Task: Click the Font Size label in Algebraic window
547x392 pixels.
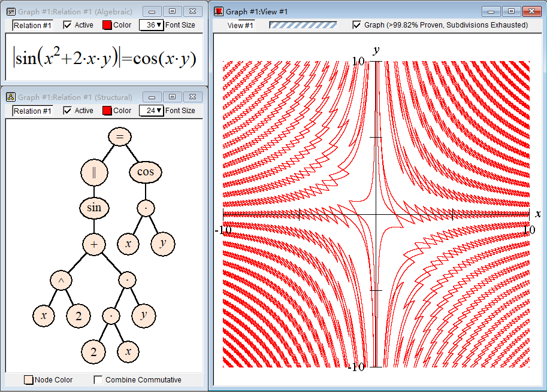Action: (180, 25)
